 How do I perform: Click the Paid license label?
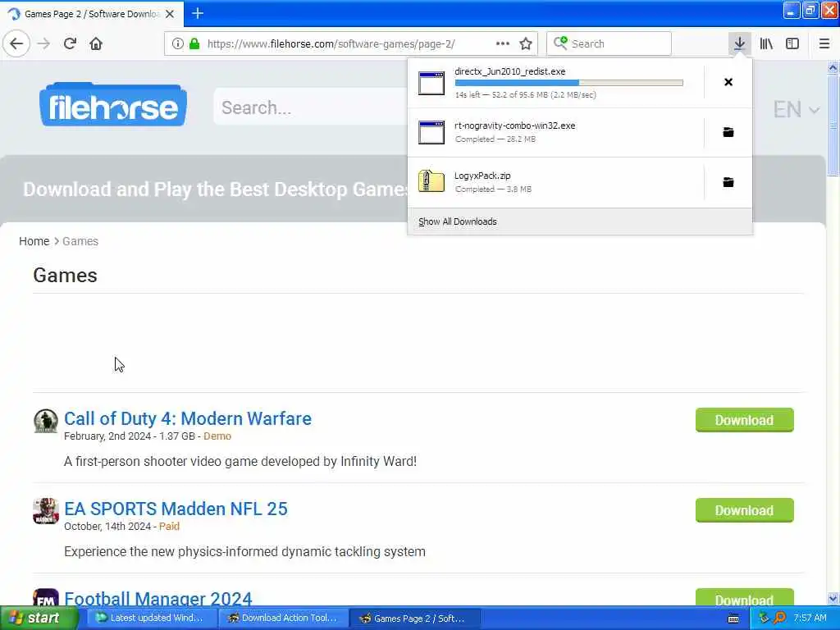[169, 526]
